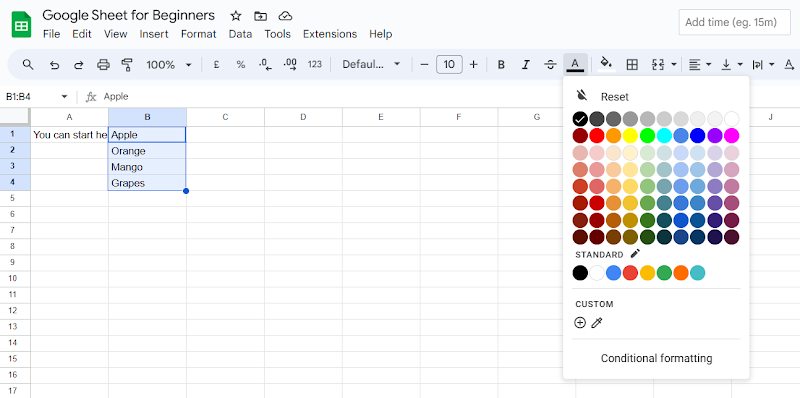Open text wrapping dropdown
Screen dimensions: 800x398
(x=763, y=65)
